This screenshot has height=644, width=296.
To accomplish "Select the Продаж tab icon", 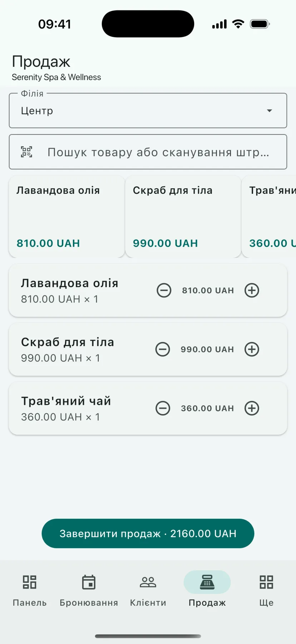I will [x=207, y=582].
